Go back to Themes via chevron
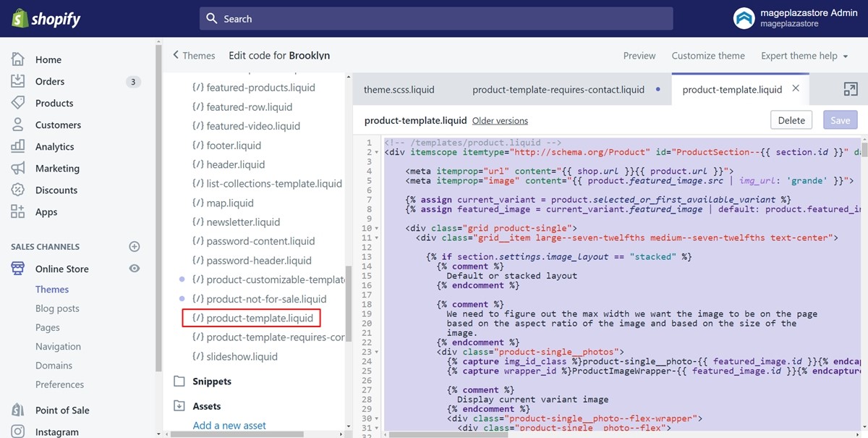Screen dimensions: 868x438 (176, 55)
